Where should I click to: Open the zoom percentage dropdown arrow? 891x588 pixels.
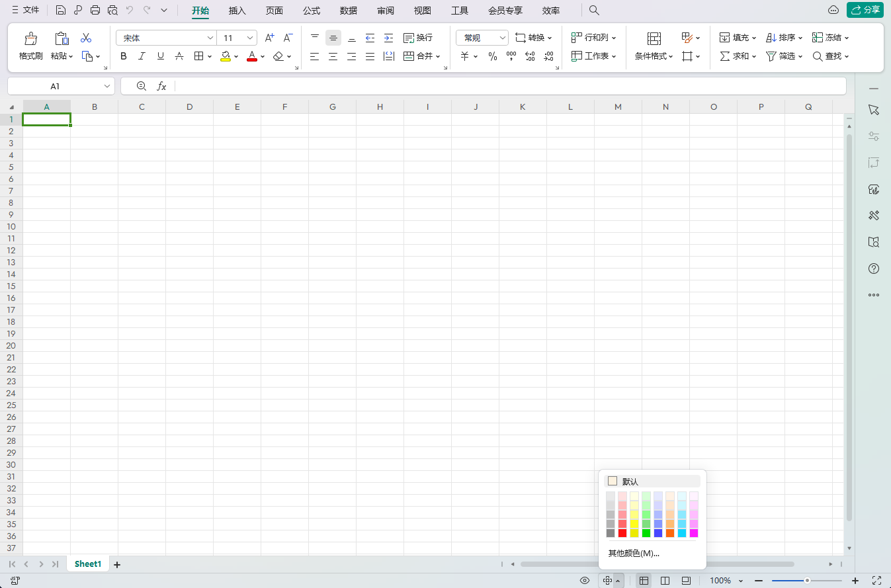(x=741, y=581)
